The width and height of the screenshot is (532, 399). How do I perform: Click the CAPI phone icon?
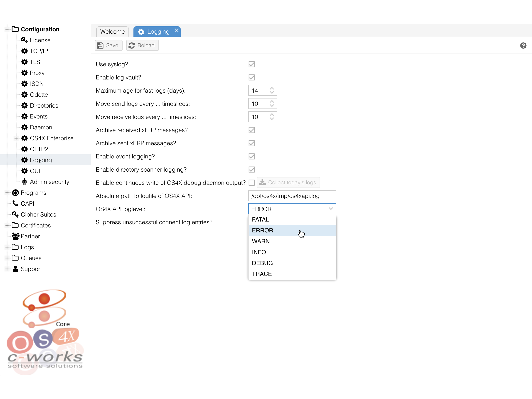[15, 203]
